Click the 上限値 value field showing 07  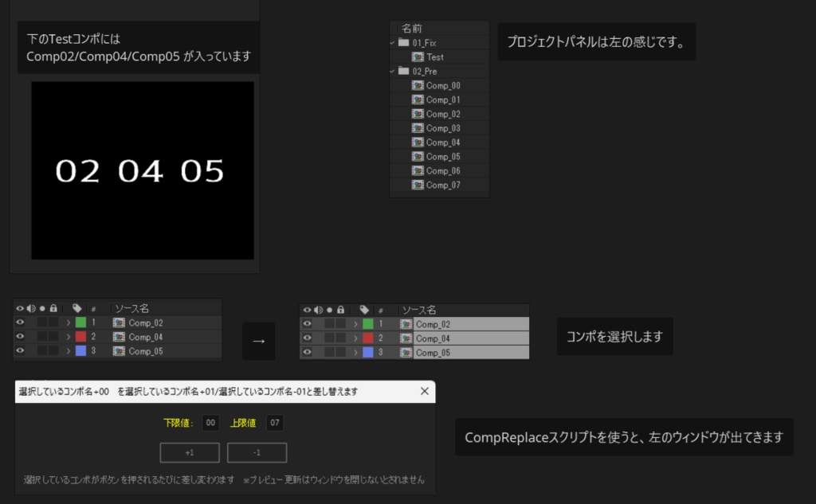click(274, 423)
